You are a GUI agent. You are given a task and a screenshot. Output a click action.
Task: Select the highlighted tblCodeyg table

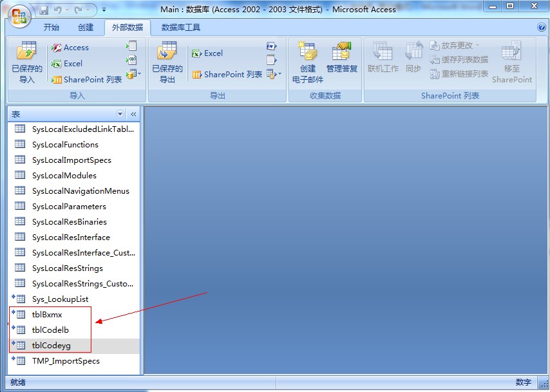74,346
